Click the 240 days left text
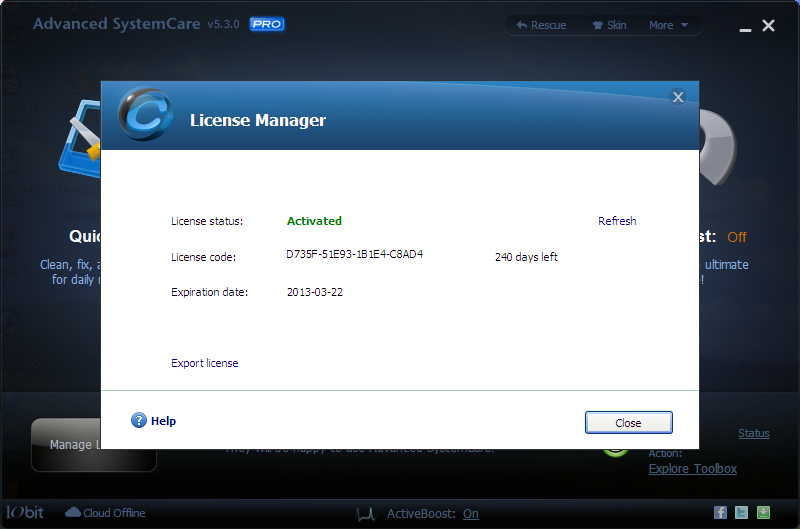The width and height of the screenshot is (800, 529). [x=526, y=257]
